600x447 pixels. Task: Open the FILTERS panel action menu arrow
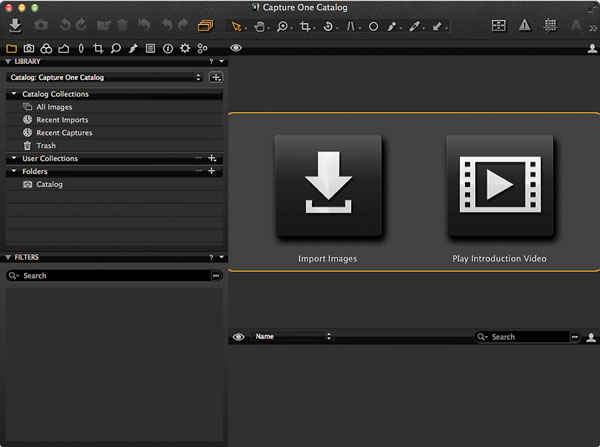222,258
